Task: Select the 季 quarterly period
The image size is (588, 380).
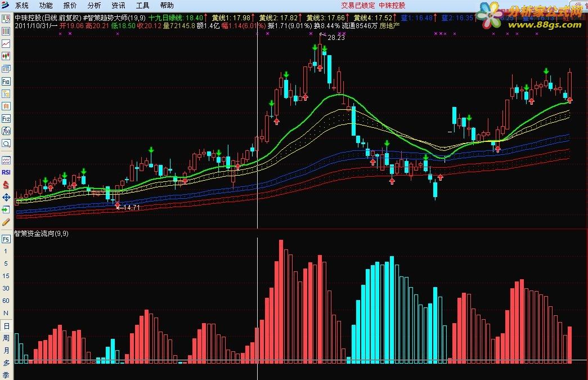Action: pos(6,375)
